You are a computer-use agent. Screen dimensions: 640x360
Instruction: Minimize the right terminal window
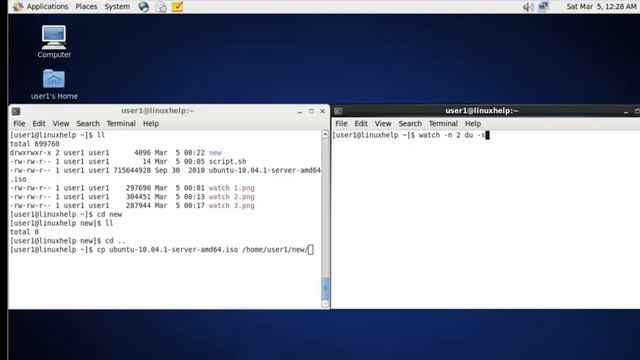(x=626, y=111)
